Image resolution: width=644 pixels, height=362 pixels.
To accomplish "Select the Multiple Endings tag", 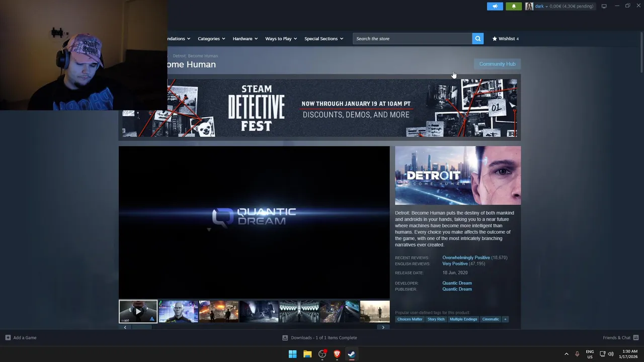I will pyautogui.click(x=463, y=319).
